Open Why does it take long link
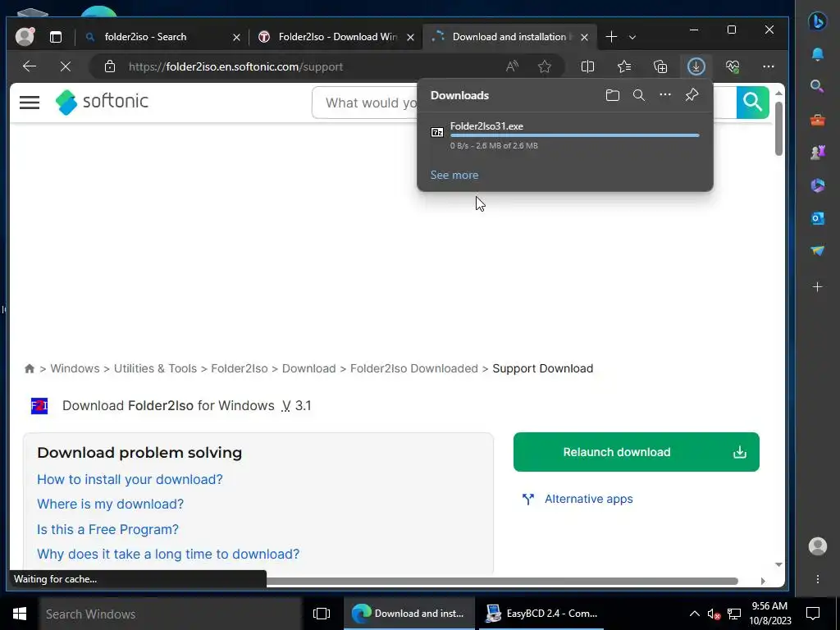The height and width of the screenshot is (630, 840). (x=168, y=554)
